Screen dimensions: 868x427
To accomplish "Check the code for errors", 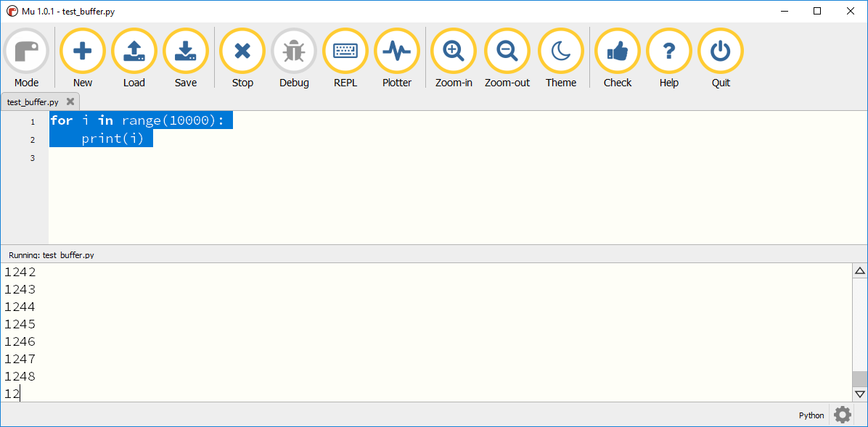I will 617,58.
